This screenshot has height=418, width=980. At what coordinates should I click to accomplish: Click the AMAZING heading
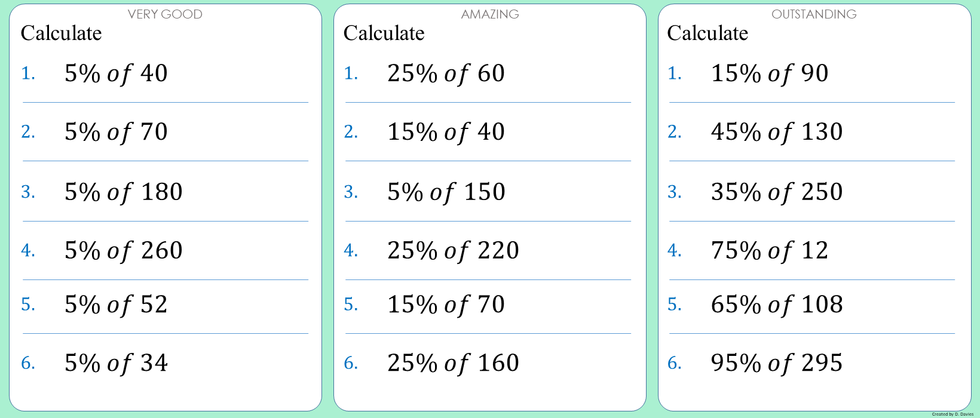[490, 14]
